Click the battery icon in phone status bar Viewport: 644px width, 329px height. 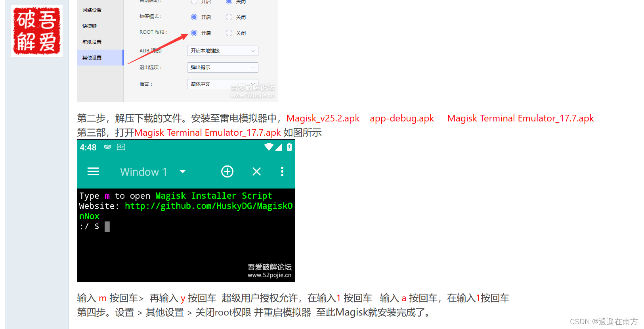[289, 147]
